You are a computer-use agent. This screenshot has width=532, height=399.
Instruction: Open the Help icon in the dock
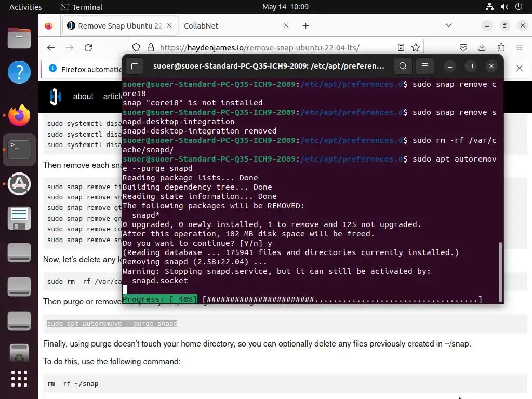(19, 72)
